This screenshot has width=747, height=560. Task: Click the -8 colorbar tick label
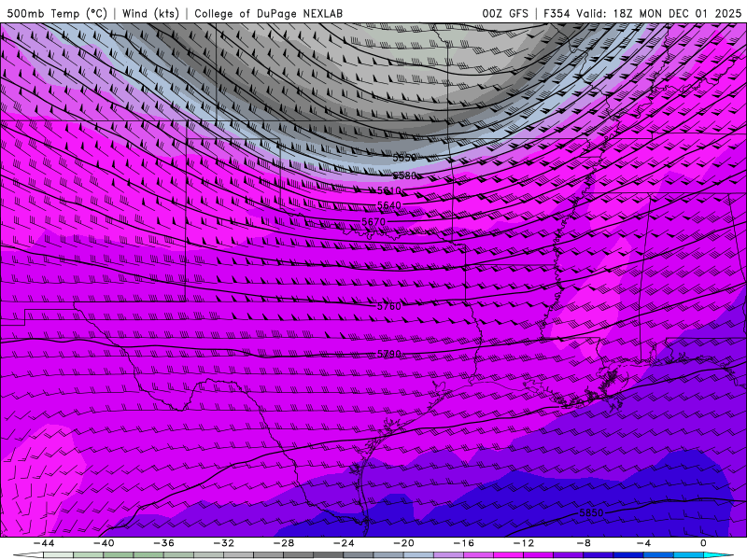tap(585, 543)
